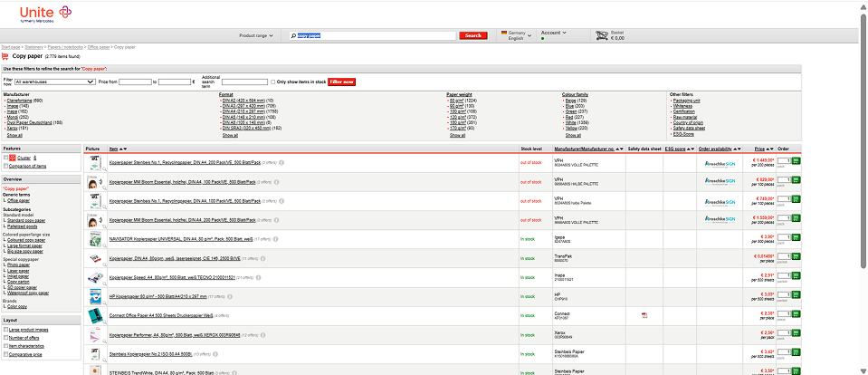Add the Inapa Kopierpapier Speed row to cart
Screen dimensions: 868x375
coord(796,275)
